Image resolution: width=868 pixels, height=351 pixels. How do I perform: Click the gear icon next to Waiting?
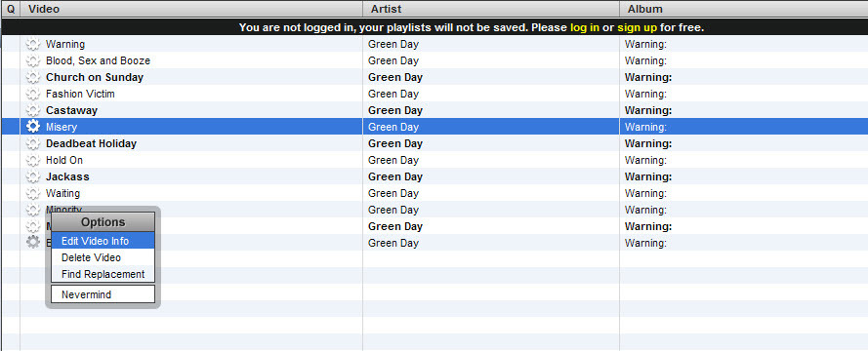point(33,193)
